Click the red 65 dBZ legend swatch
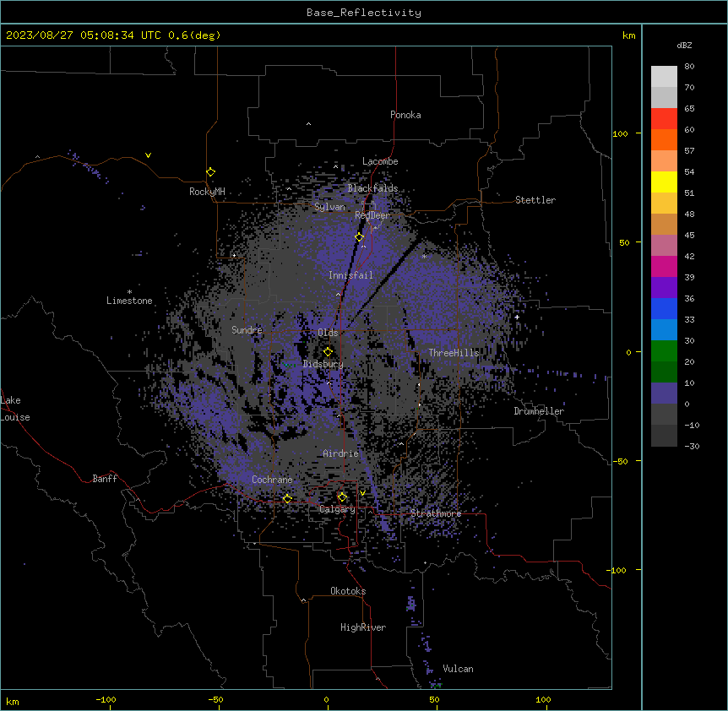 (x=664, y=118)
